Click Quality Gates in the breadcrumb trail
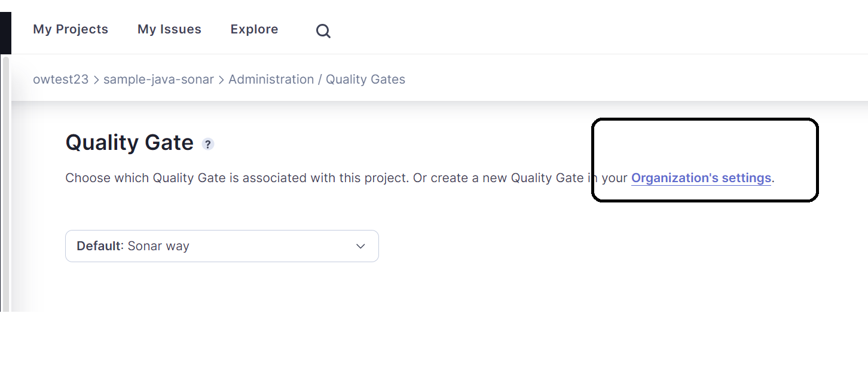Screen dimensions: 868x387 tap(365, 79)
